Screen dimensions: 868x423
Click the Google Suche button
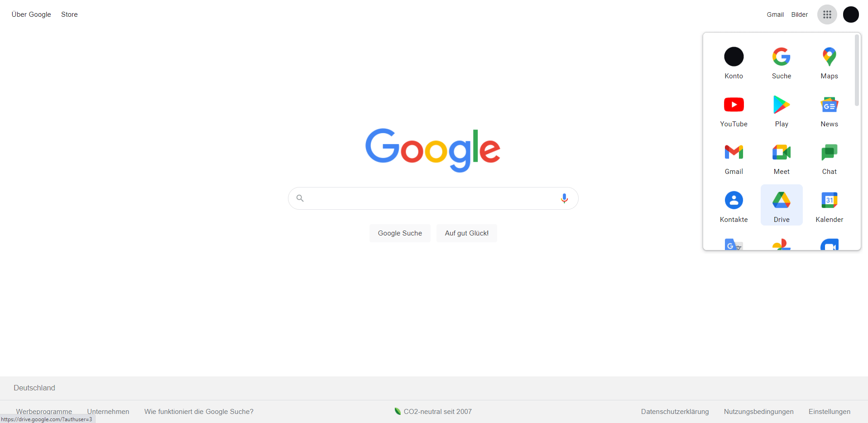pyautogui.click(x=400, y=233)
